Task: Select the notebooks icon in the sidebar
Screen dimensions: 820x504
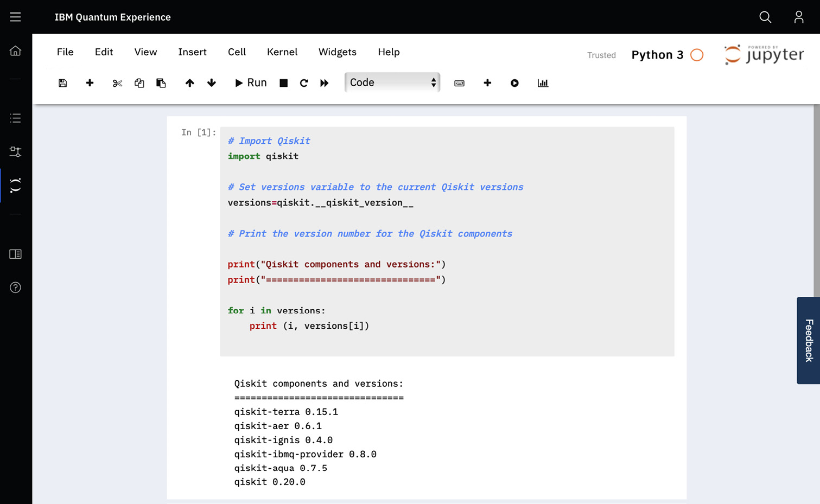Action: (x=15, y=185)
